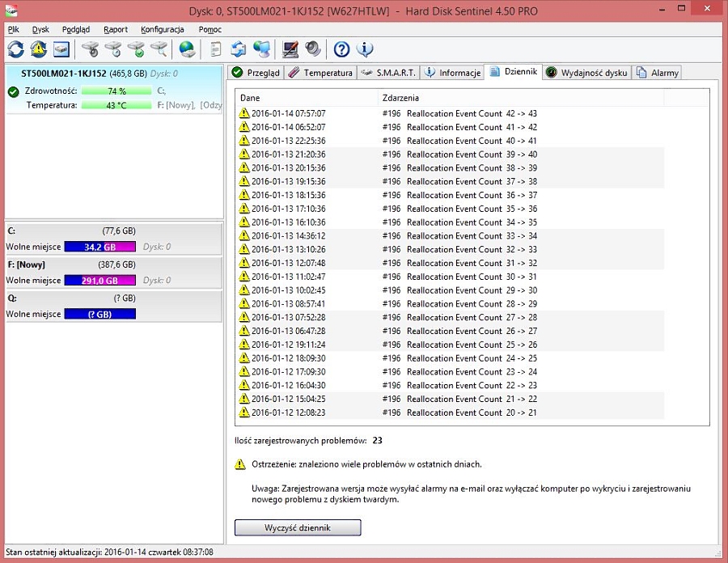Click the blue-framed disk drive toolbar icon
The width and height of the screenshot is (728, 563).
[x=61, y=49]
